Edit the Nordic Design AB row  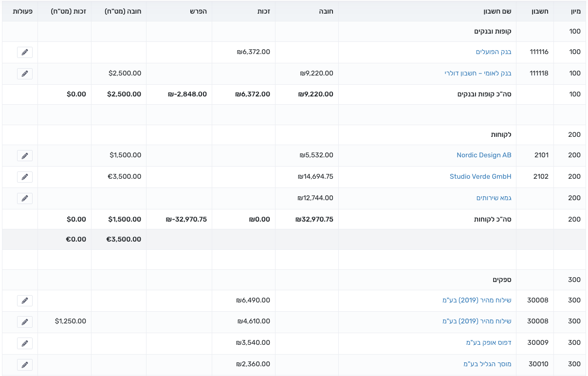tap(25, 155)
